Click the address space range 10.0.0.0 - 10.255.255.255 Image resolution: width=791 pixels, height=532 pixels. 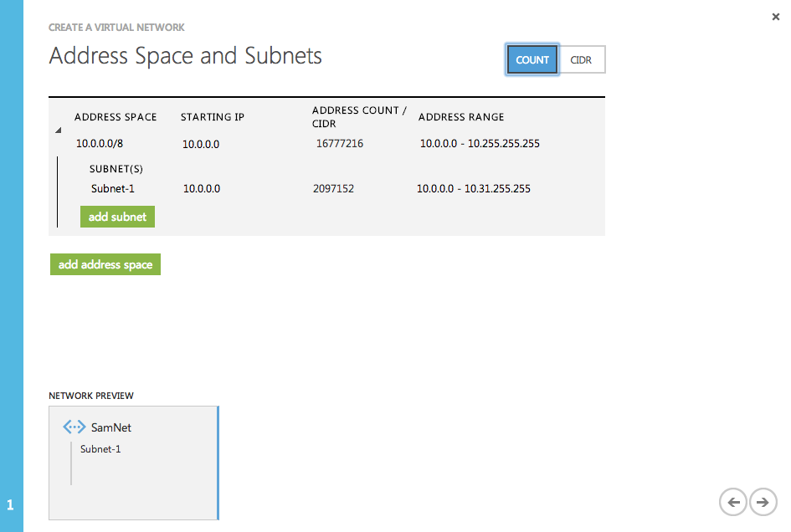(480, 144)
